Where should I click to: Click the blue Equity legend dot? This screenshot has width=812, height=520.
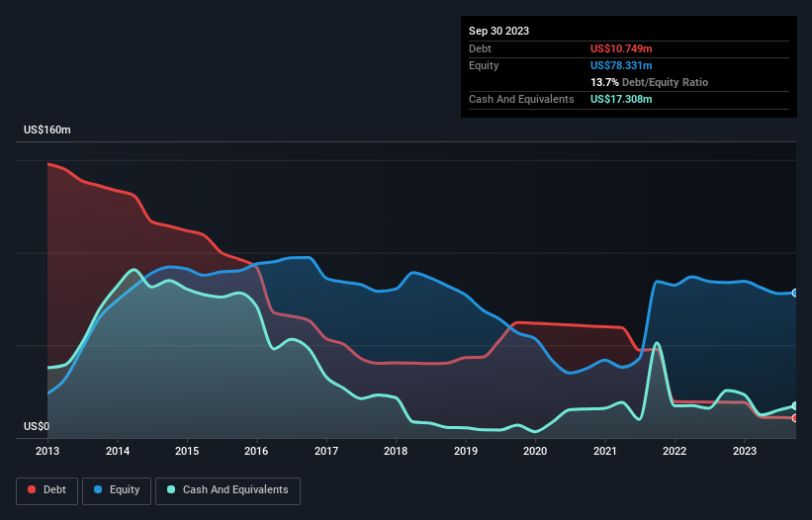98,489
